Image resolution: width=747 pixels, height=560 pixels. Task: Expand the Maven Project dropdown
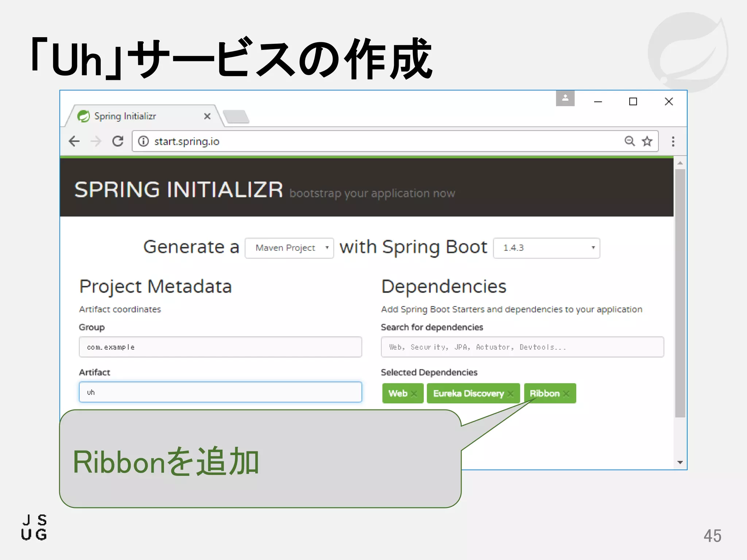click(289, 248)
